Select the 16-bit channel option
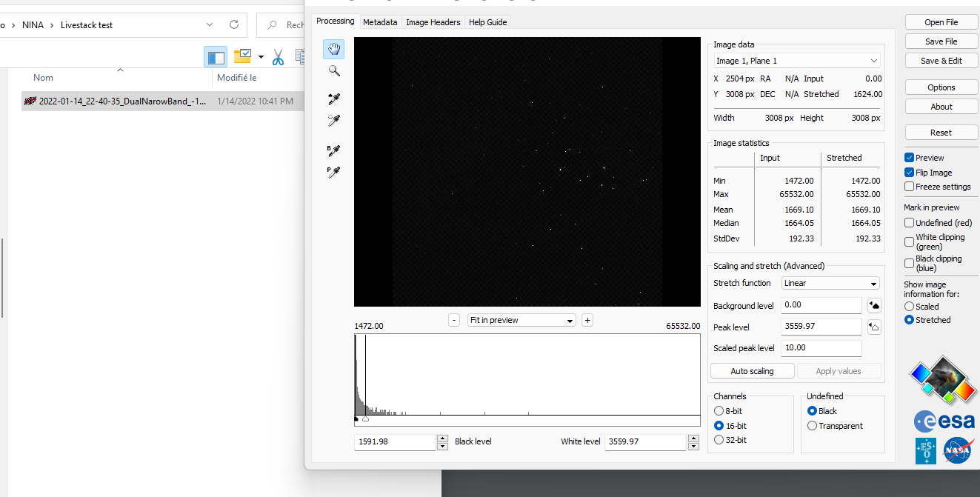Viewport: 980px width, 497px height. [x=719, y=426]
